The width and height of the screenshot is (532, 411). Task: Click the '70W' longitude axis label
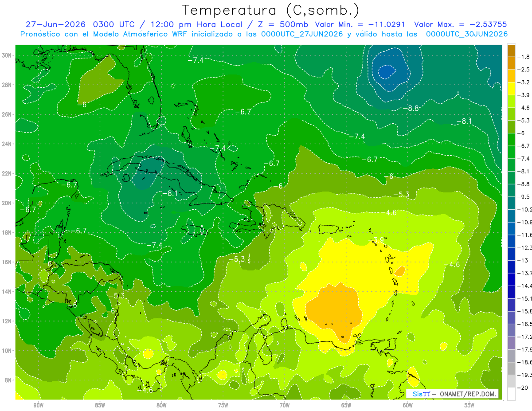click(x=285, y=405)
